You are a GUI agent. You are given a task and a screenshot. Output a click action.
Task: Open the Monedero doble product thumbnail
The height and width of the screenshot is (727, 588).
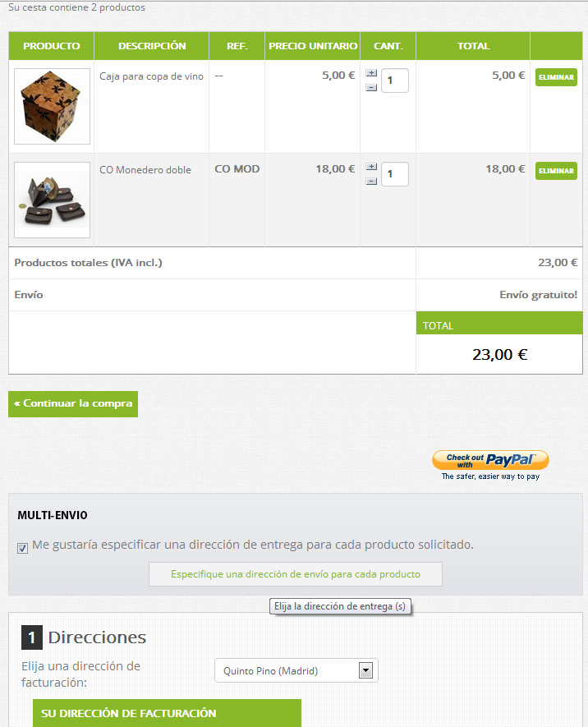[x=52, y=200]
